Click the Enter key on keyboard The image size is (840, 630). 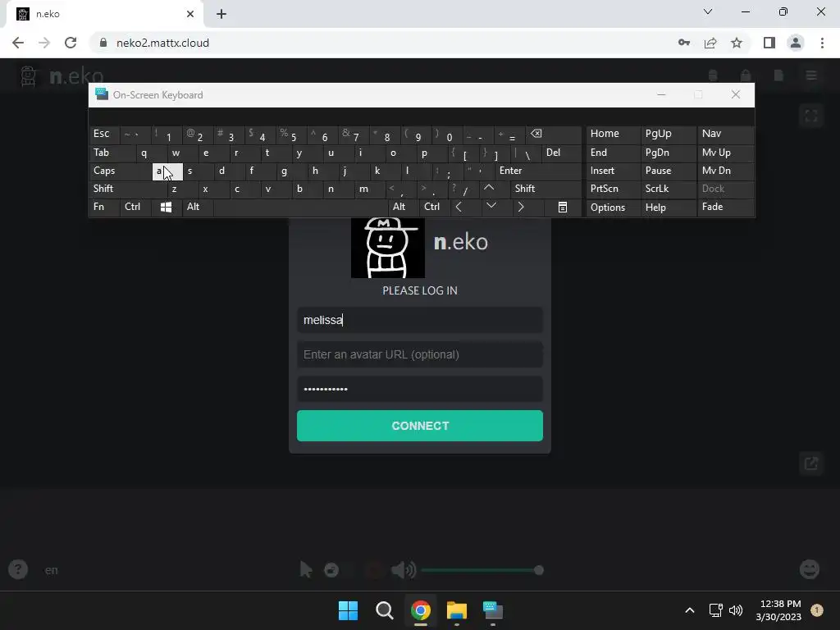pos(538,171)
